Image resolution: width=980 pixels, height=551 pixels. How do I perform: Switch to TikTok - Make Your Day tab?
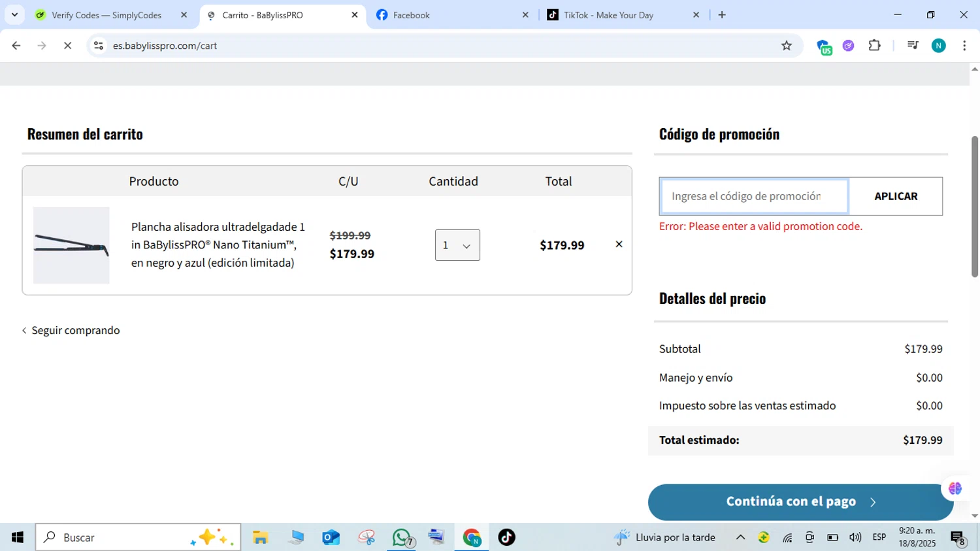[x=608, y=15]
